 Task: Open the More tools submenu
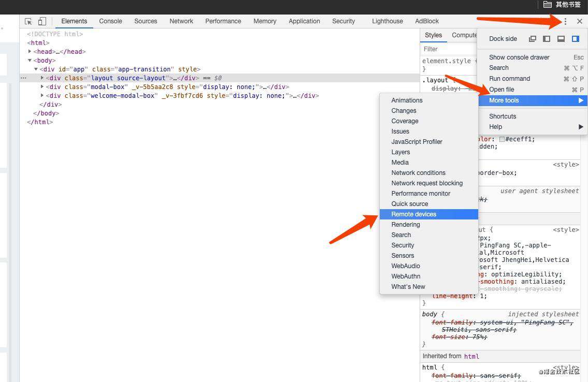point(532,100)
